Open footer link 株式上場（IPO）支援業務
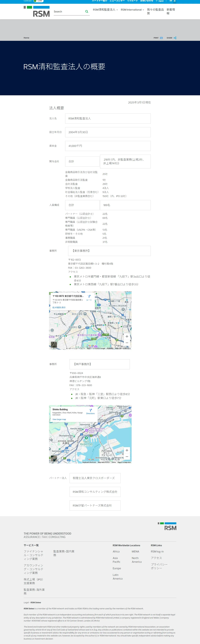The height and width of the screenshot is (644, 200). (x=34, y=581)
